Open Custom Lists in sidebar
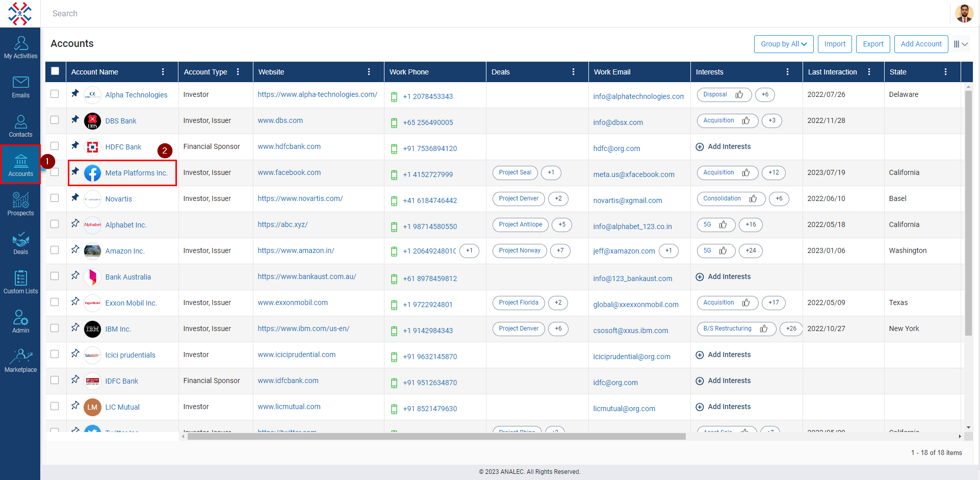The image size is (980, 480). pyautogui.click(x=20, y=283)
